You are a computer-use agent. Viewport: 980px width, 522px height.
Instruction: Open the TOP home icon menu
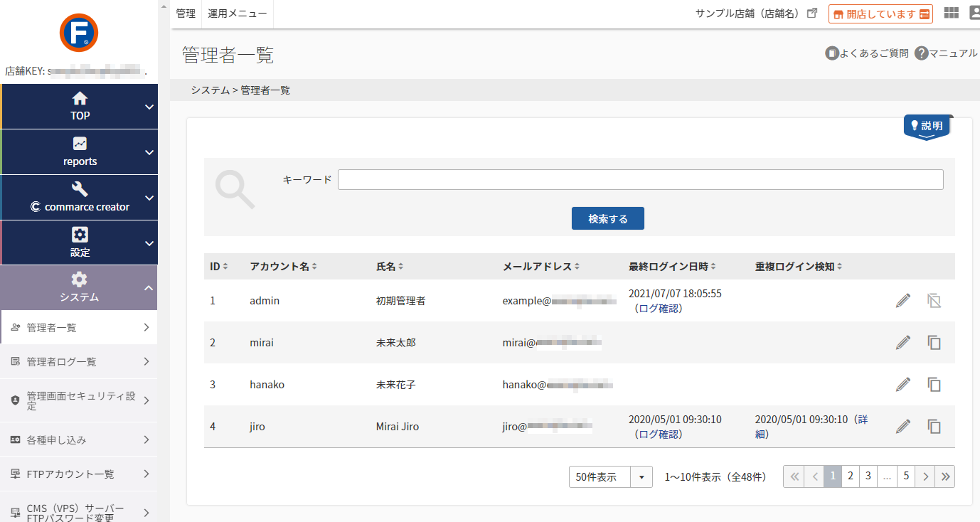click(x=80, y=98)
